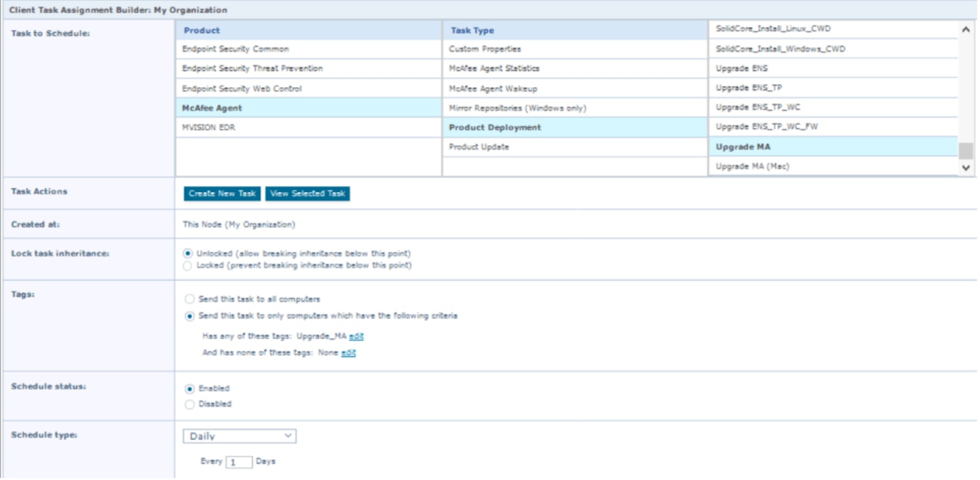Image resolution: width=980 pixels, height=480 pixels.
Task: Select Upgrade ENS_TP_WC task
Action: point(834,108)
